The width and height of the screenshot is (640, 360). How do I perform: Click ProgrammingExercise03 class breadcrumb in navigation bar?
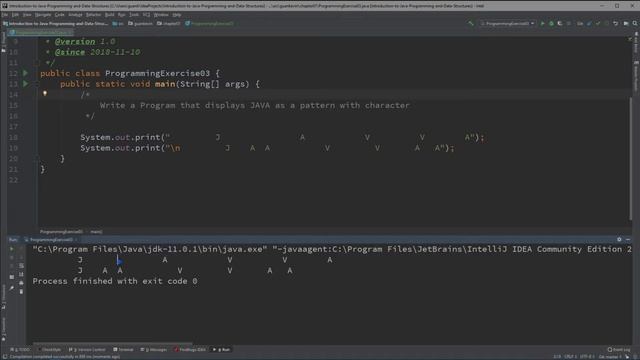click(x=209, y=24)
